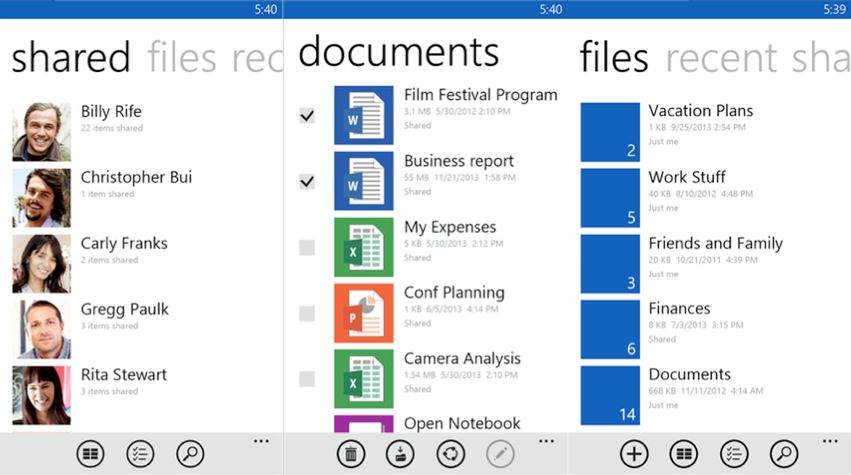The height and width of the screenshot is (475, 851).
Task: Select Conf Planning title text
Action: coord(454,293)
